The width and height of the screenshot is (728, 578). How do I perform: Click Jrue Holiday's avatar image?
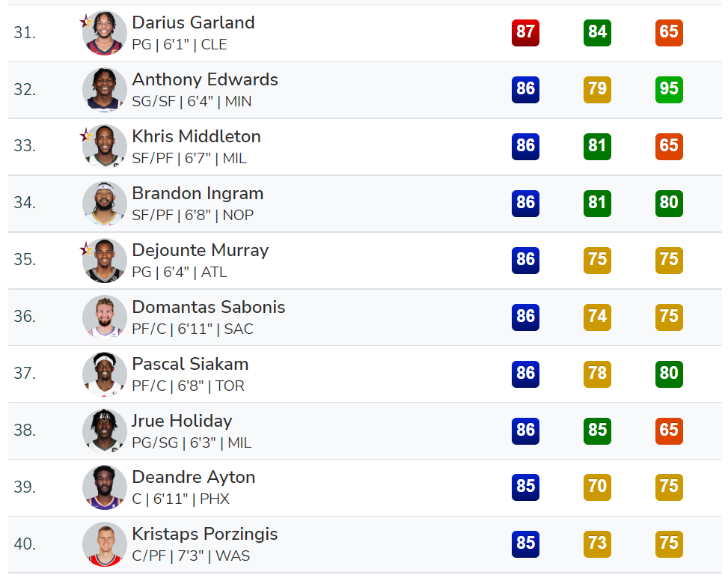tap(105, 431)
